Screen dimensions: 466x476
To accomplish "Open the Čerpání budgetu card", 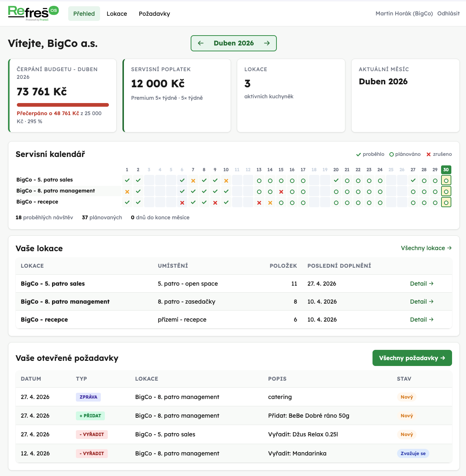I will coord(62,95).
